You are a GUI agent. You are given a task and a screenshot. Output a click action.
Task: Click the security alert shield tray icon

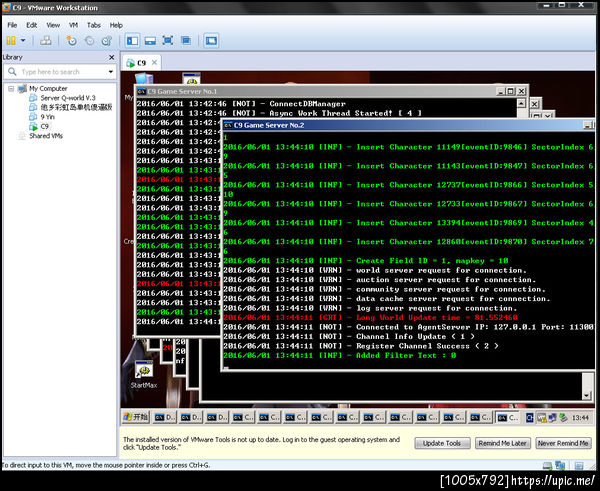pyautogui.click(x=541, y=418)
